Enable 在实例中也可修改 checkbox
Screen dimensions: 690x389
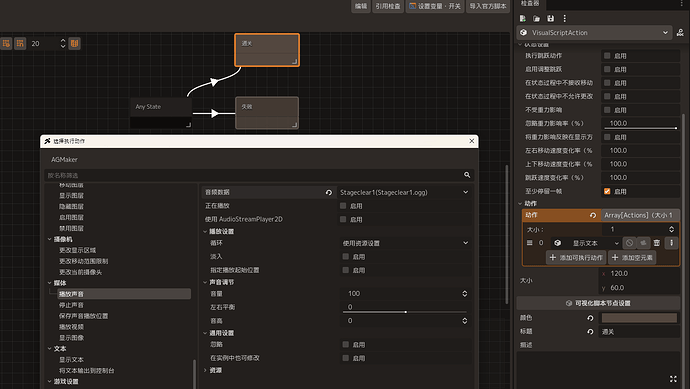tap(345, 358)
